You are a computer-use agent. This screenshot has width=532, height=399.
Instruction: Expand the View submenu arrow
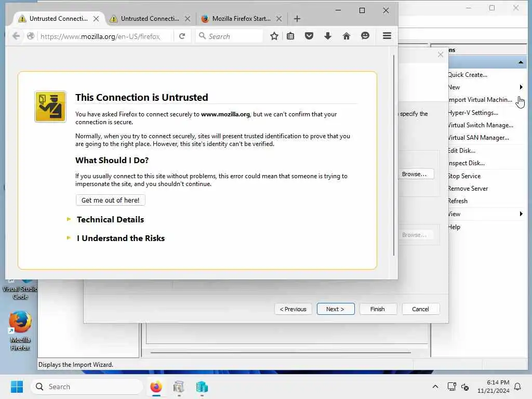point(521,214)
